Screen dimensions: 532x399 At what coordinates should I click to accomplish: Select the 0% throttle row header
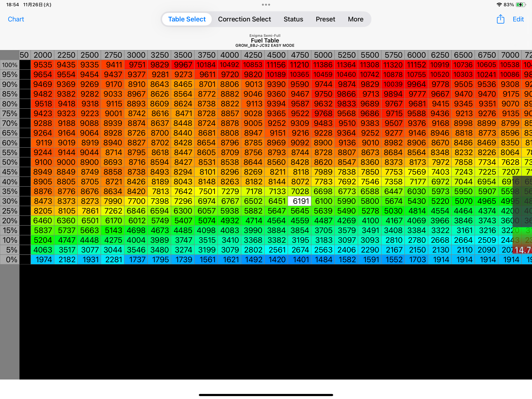[10, 260]
